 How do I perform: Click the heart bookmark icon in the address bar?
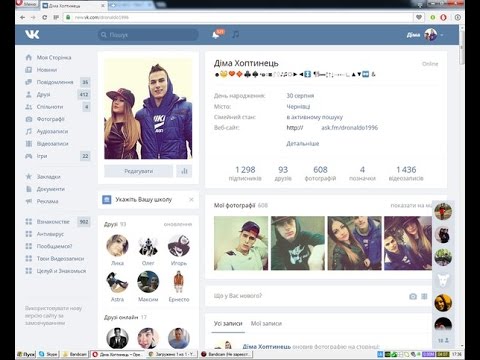tap(419, 17)
